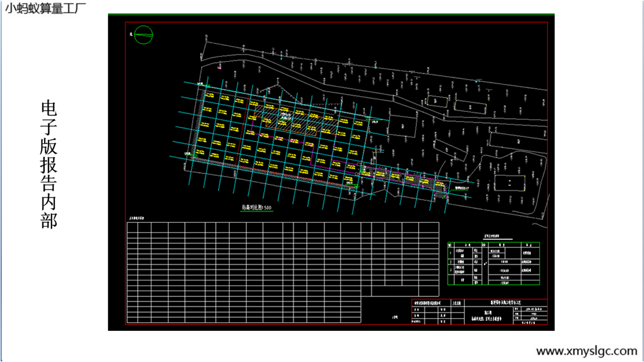Screen dimensions: 644x362
Task: Click the green north arrow compass symbol
Action: click(x=143, y=35)
